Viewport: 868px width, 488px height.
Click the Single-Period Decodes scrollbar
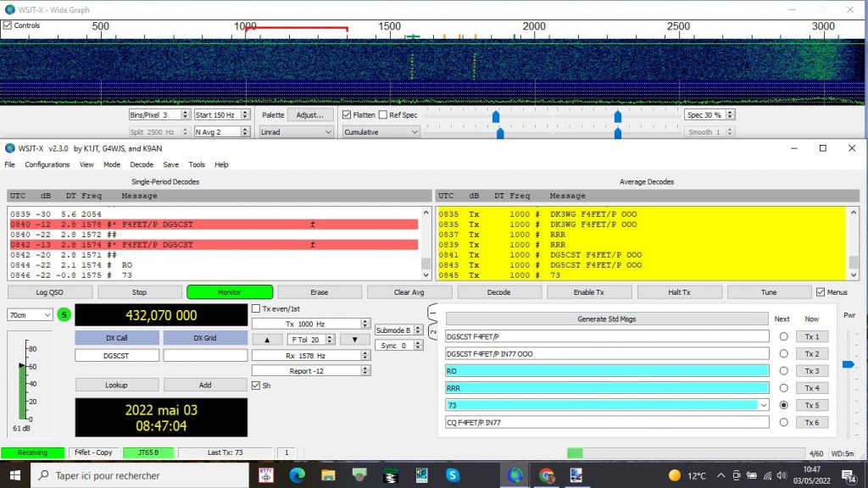(426, 243)
